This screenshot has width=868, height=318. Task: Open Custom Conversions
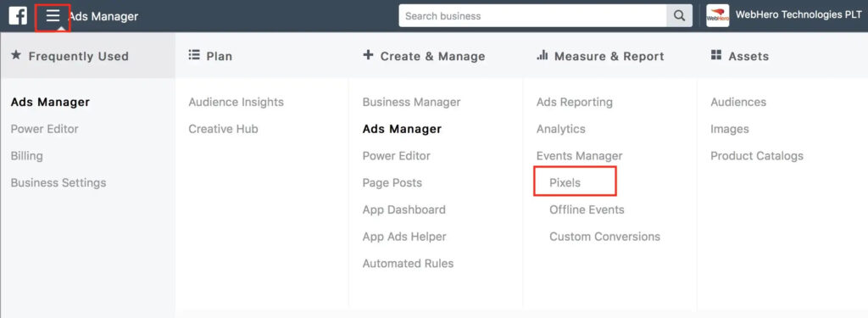[x=604, y=237]
